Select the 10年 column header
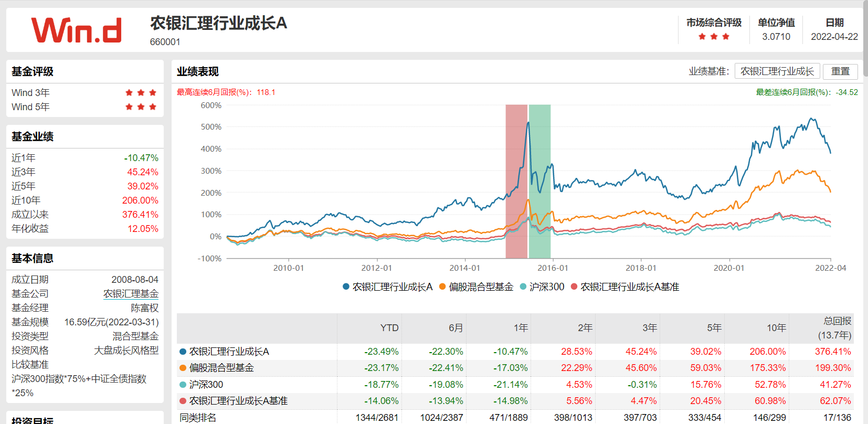The width and height of the screenshot is (868, 424). tap(776, 328)
